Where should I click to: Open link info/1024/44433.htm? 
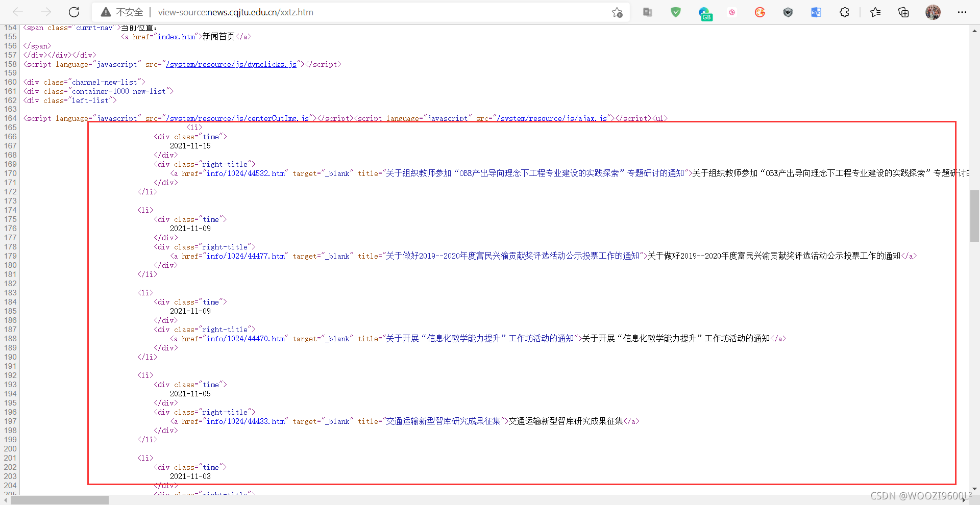[x=246, y=421]
